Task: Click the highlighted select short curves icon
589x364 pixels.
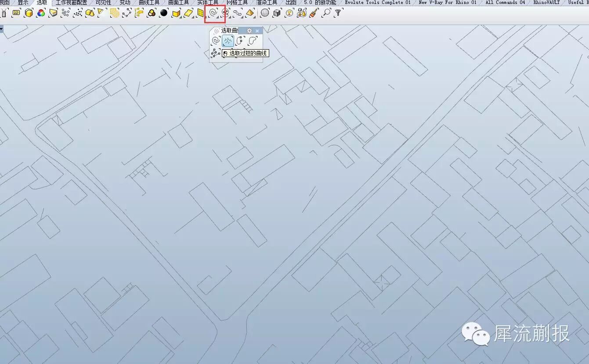Action: coord(228,41)
